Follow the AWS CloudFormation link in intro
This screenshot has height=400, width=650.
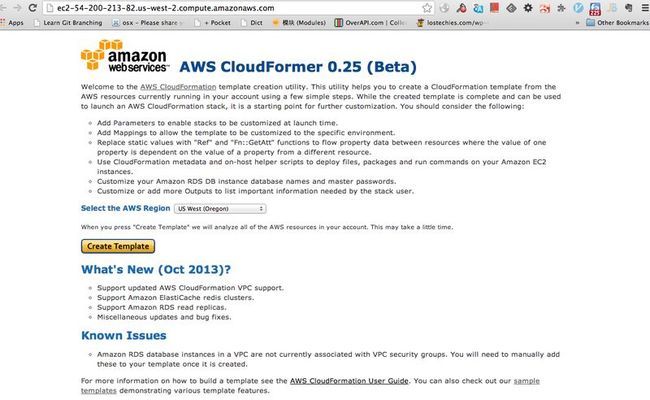178,87
